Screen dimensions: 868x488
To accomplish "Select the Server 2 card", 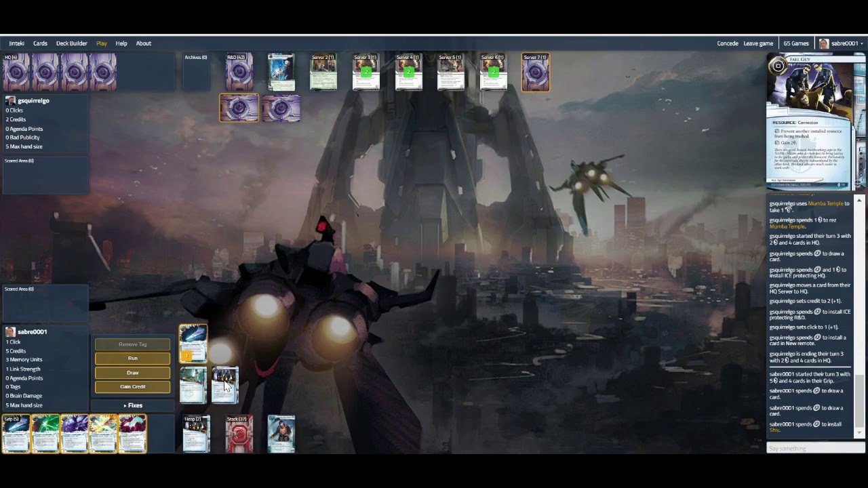I will coord(323,73).
